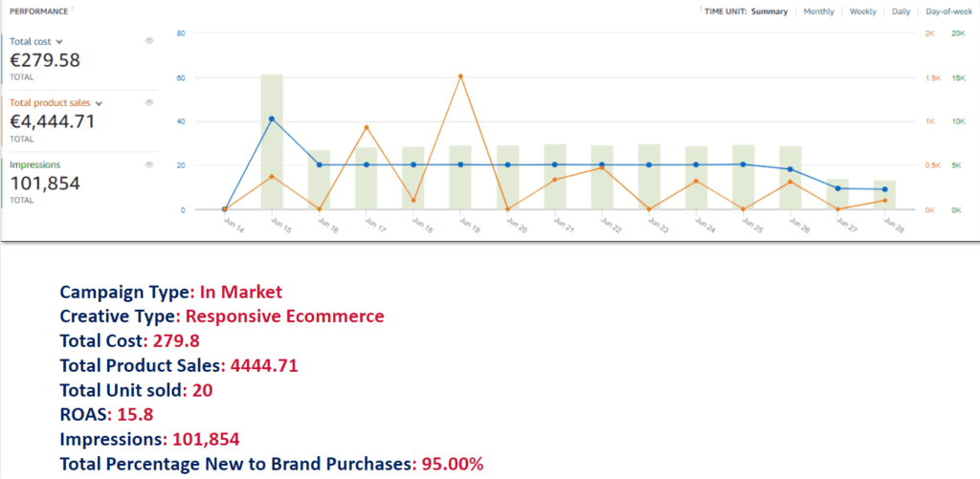The image size is (980, 479).
Task: Click the blue cost point on Jun 15
Action: [x=272, y=119]
